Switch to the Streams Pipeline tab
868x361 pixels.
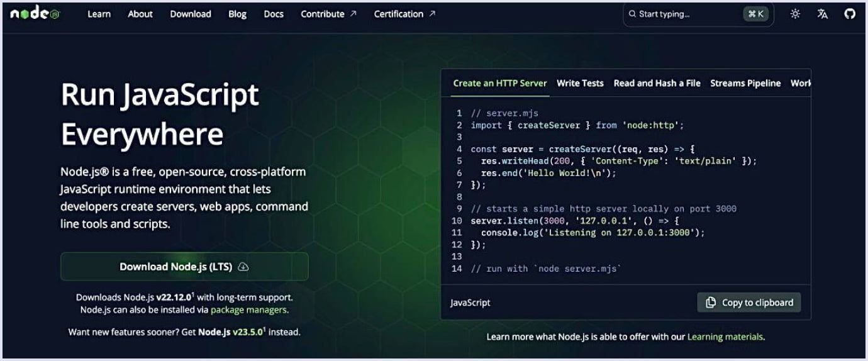pos(745,83)
